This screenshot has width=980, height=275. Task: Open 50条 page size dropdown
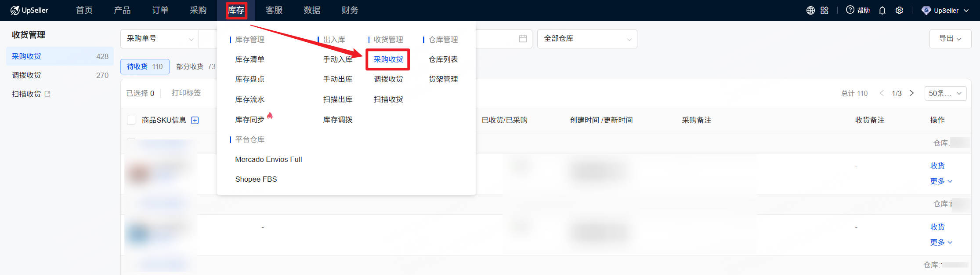[x=945, y=93]
